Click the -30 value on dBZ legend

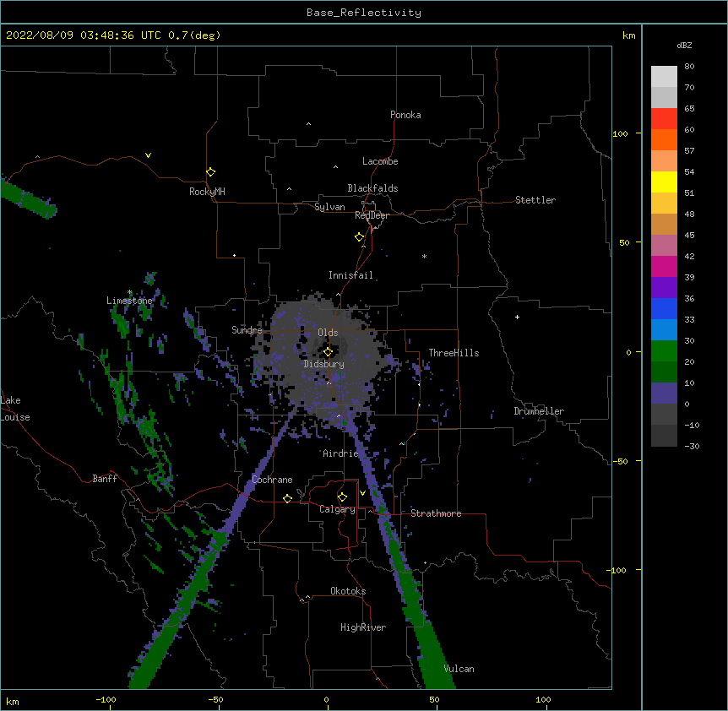pyautogui.click(x=692, y=446)
